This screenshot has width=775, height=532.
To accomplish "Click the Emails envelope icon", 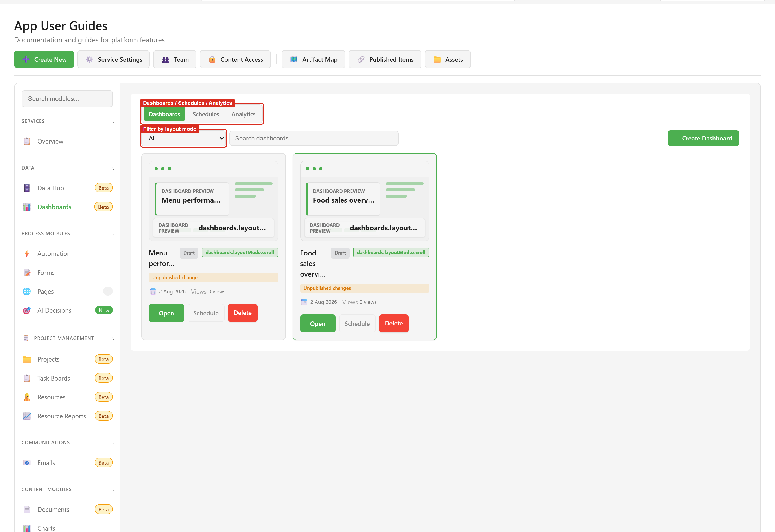I will 27,463.
